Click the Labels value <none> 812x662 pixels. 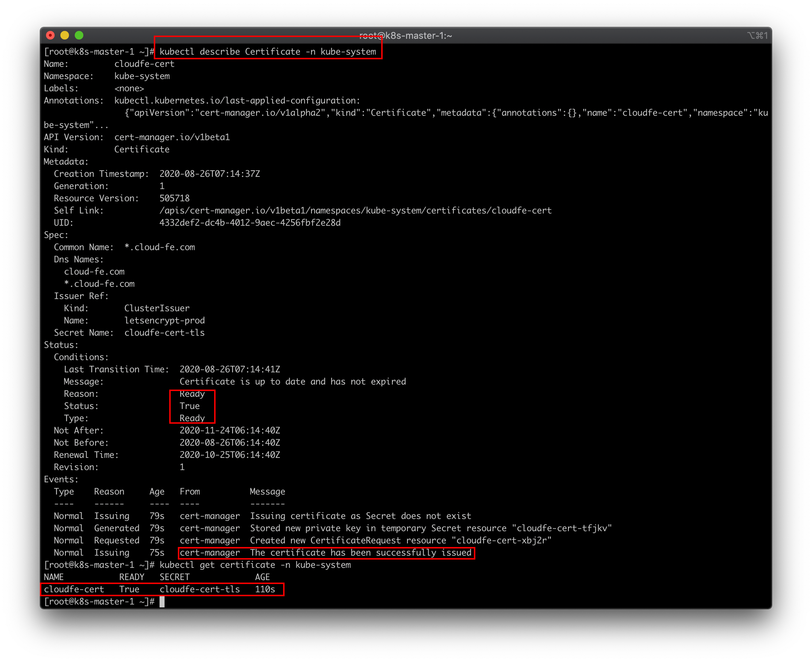point(129,88)
